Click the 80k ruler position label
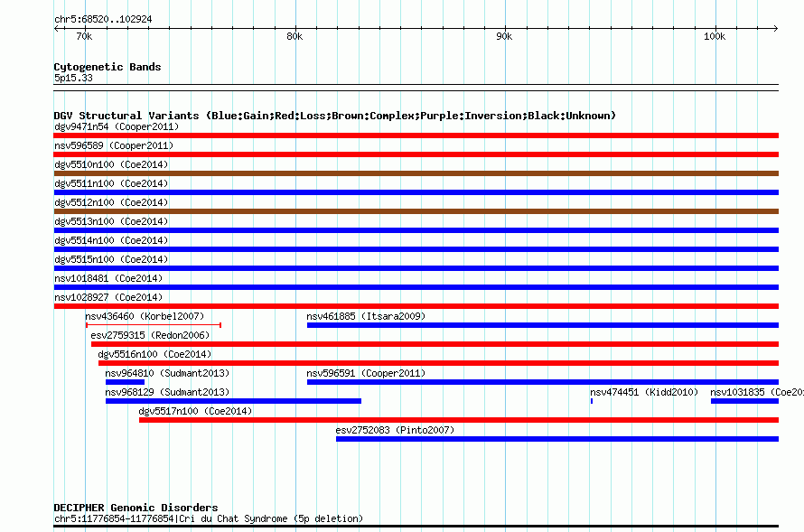The image size is (804, 532). [294, 36]
